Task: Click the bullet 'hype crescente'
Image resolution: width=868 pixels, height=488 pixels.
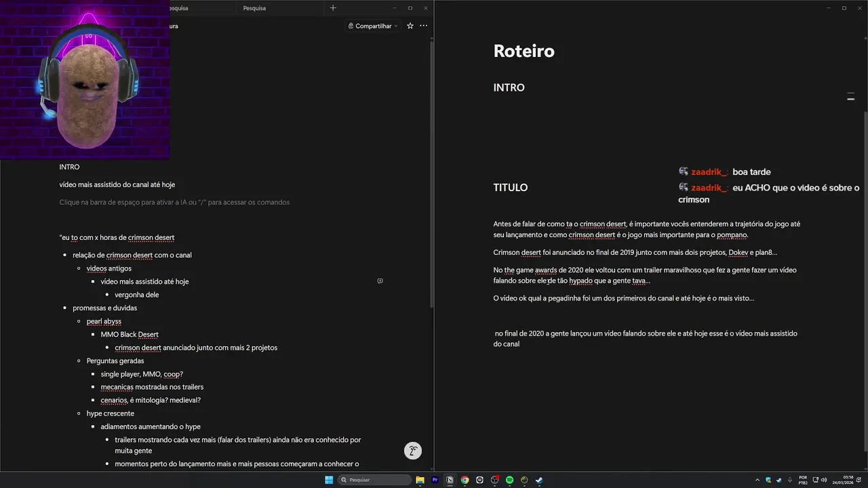Action: (111, 413)
